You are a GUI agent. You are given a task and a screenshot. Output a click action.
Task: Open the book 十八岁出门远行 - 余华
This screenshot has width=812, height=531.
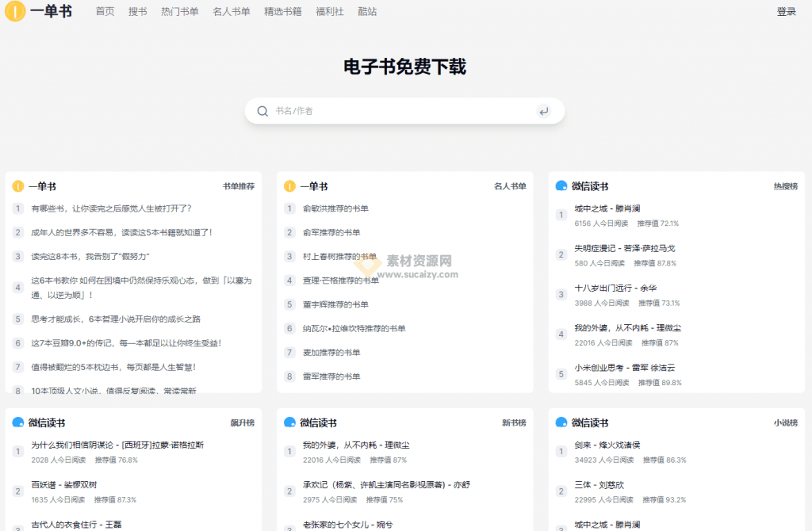point(615,288)
